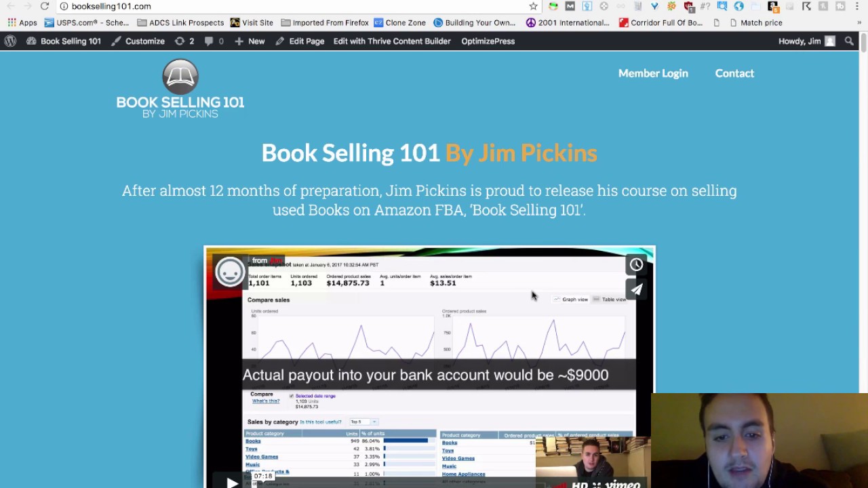Open the unnamed page icon bookmark

[x=716, y=22]
